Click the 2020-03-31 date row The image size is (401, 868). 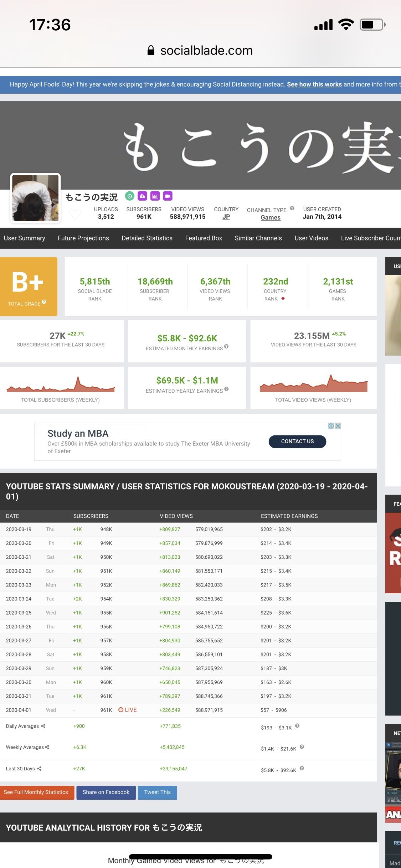point(188,696)
